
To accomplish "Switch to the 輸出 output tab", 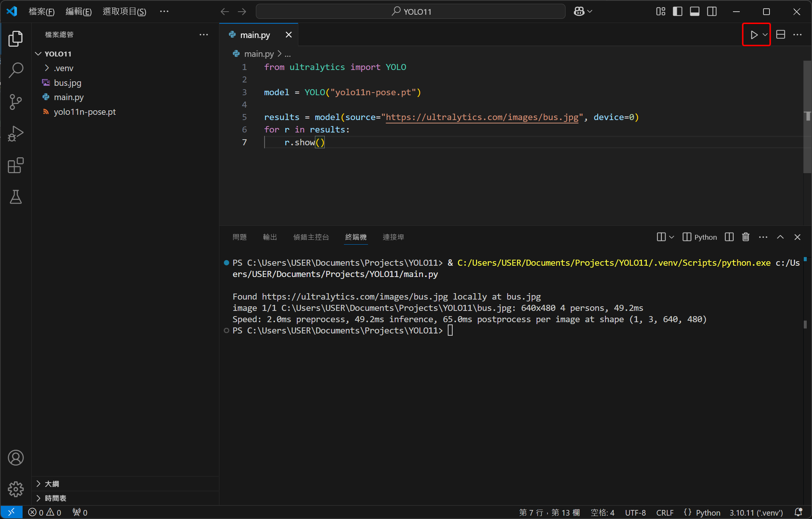I will 270,237.
